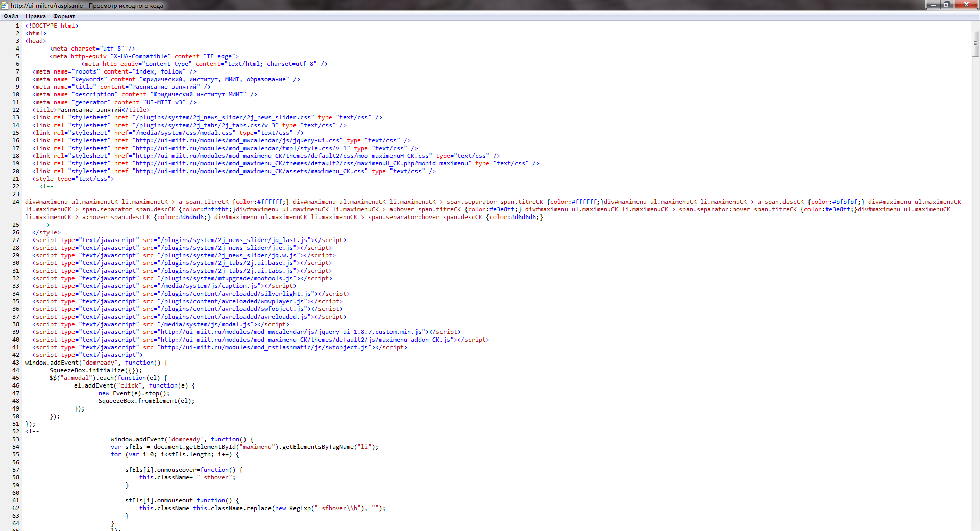
Task: Click the el.addEvent("click") line
Action: (135, 385)
